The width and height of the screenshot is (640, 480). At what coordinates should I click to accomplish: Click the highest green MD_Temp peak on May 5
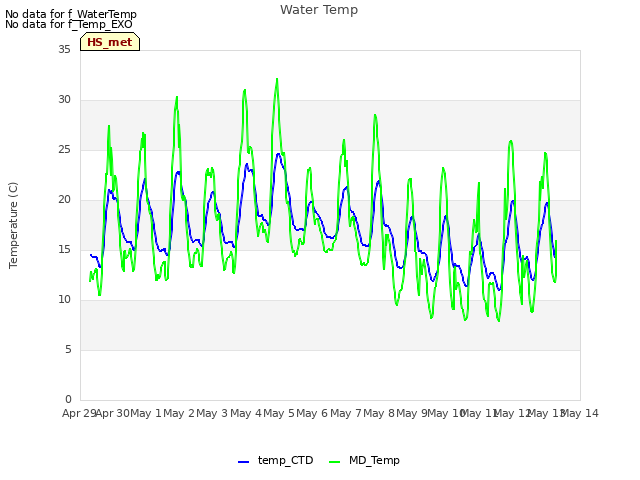coord(277,79)
